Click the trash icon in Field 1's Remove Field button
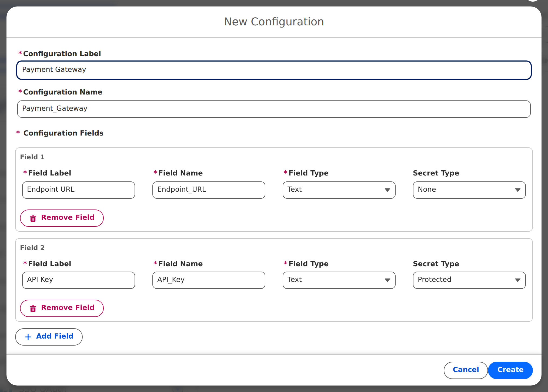This screenshot has height=392, width=548. click(x=33, y=218)
